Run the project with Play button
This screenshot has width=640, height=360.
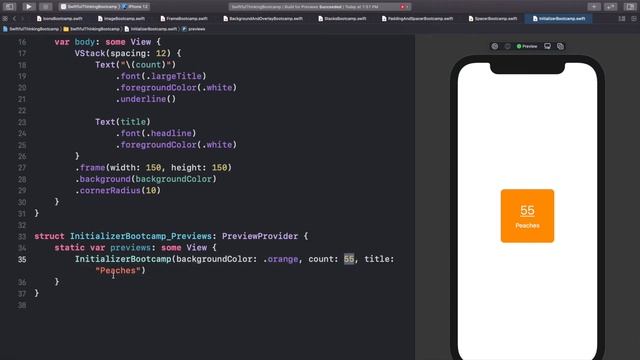(x=28, y=7)
